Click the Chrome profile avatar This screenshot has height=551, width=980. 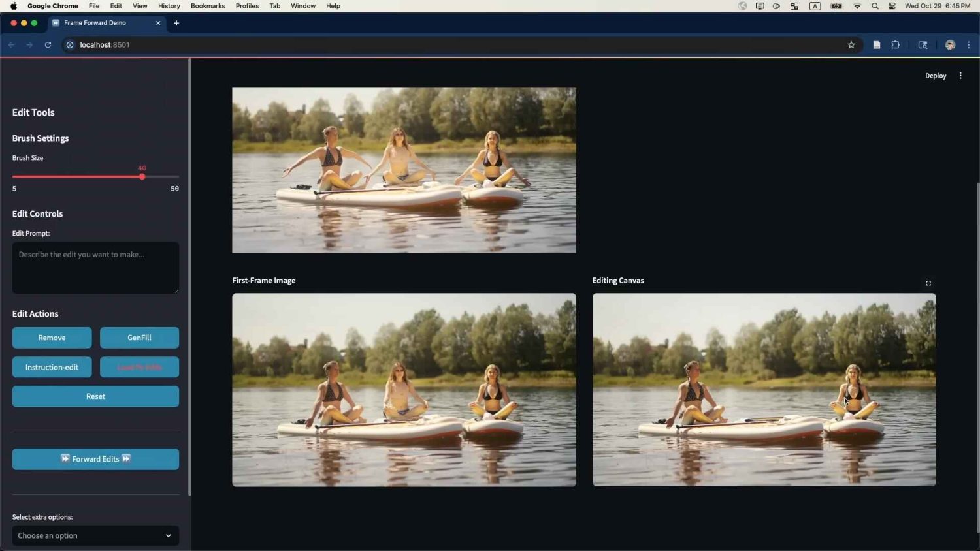tap(949, 44)
